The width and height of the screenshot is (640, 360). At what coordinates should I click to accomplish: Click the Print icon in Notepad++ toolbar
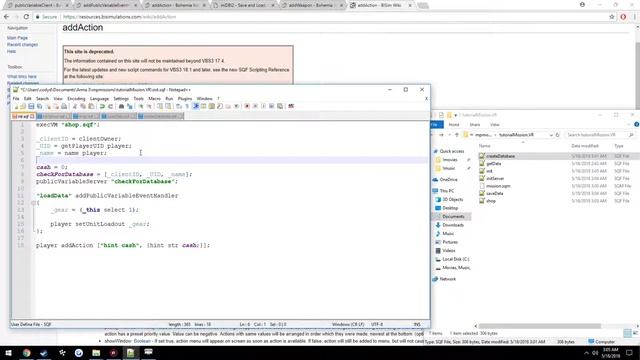click(x=64, y=106)
